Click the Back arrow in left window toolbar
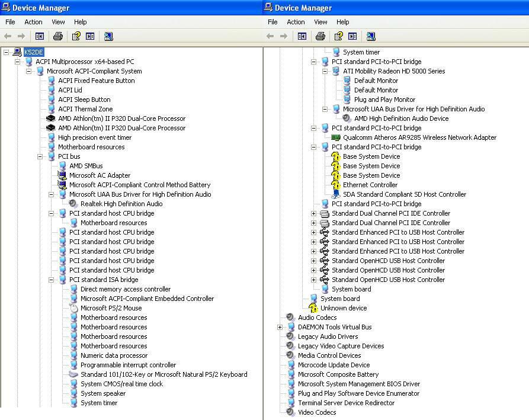This screenshot has width=529, height=420. pyautogui.click(x=8, y=36)
